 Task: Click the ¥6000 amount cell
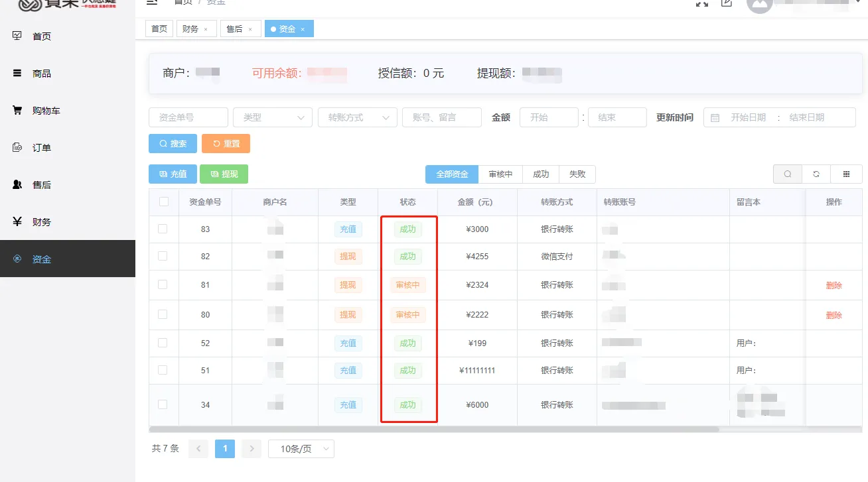coord(477,404)
